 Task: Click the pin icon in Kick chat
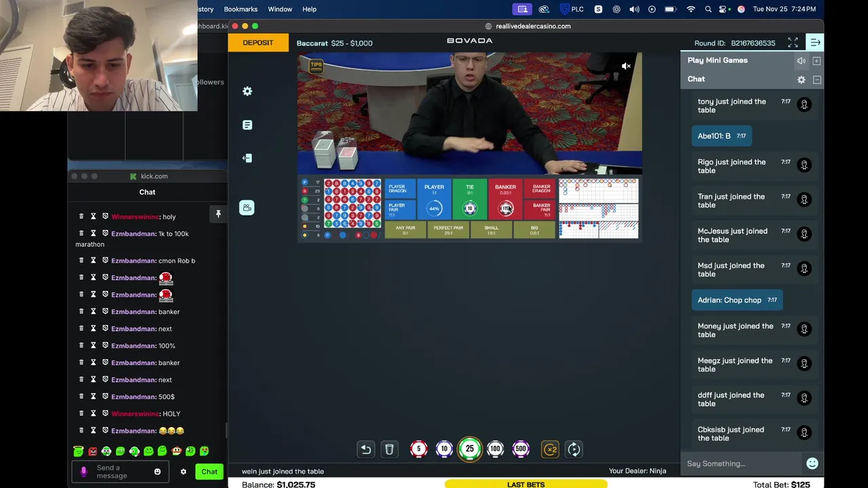click(218, 214)
